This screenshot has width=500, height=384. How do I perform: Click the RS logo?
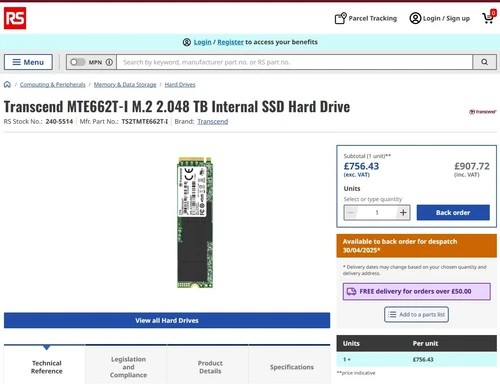(x=15, y=18)
